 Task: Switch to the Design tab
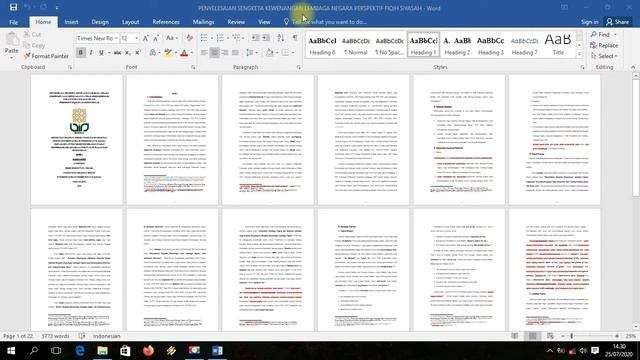(x=100, y=22)
